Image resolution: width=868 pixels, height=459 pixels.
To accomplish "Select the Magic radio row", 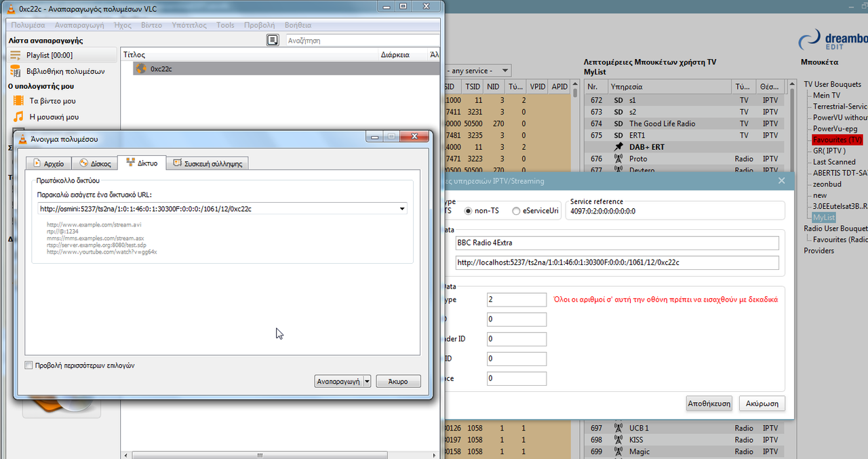I will (685, 452).
